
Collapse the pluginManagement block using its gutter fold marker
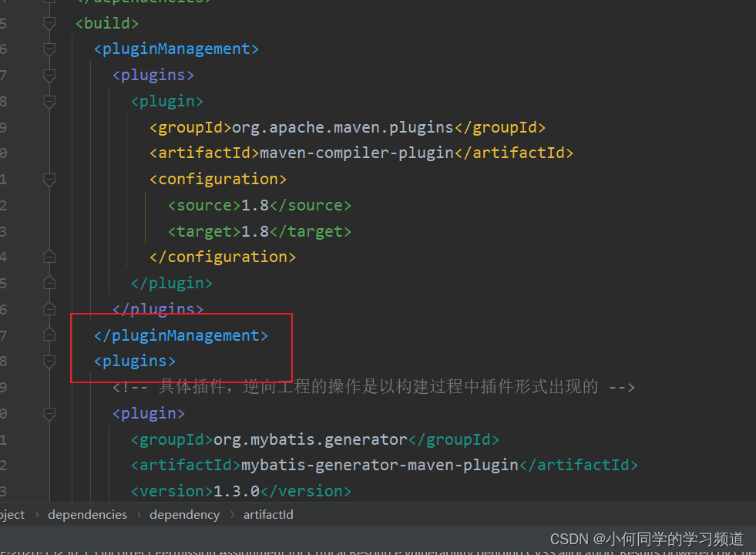coord(49,49)
